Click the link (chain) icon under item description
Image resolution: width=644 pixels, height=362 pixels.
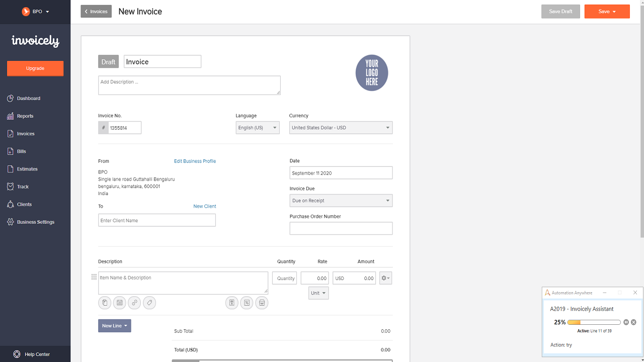(134, 303)
